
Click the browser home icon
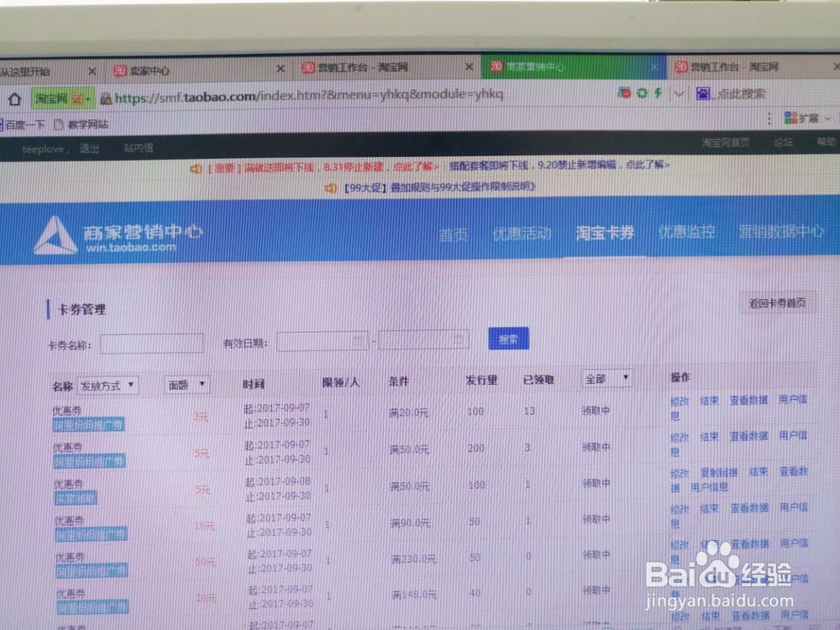(x=14, y=99)
